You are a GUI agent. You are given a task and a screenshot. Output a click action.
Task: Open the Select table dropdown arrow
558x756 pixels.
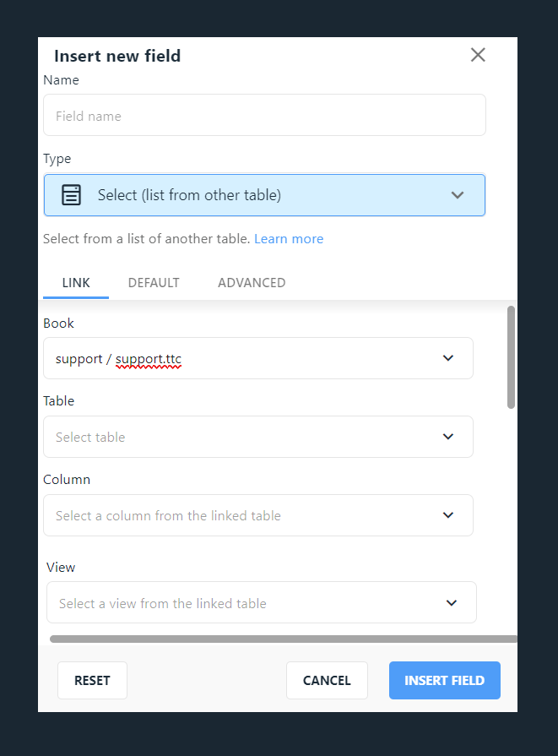pos(448,437)
